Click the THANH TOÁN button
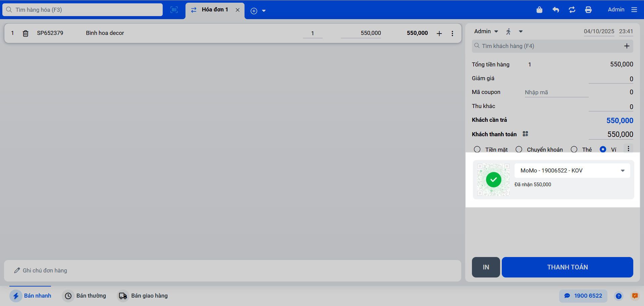The height and width of the screenshot is (306, 644). coord(568,267)
